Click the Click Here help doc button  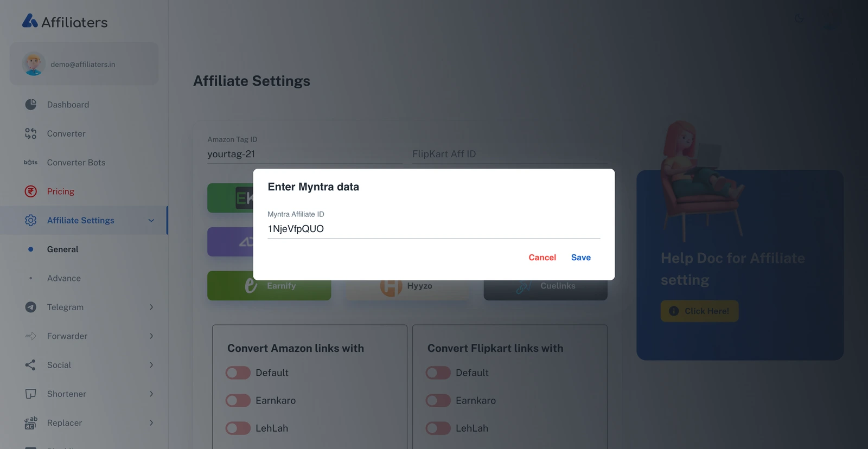(699, 311)
